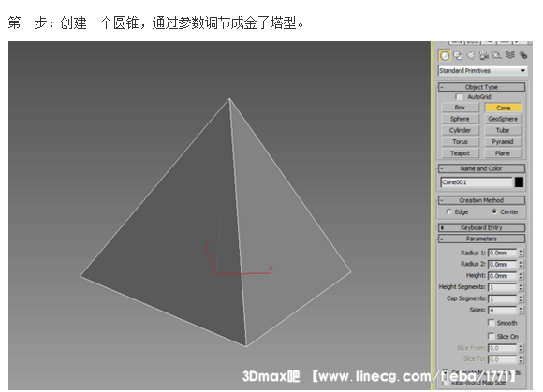The height and width of the screenshot is (392, 543).
Task: Collapse the Parameters rollout
Action: [482, 239]
